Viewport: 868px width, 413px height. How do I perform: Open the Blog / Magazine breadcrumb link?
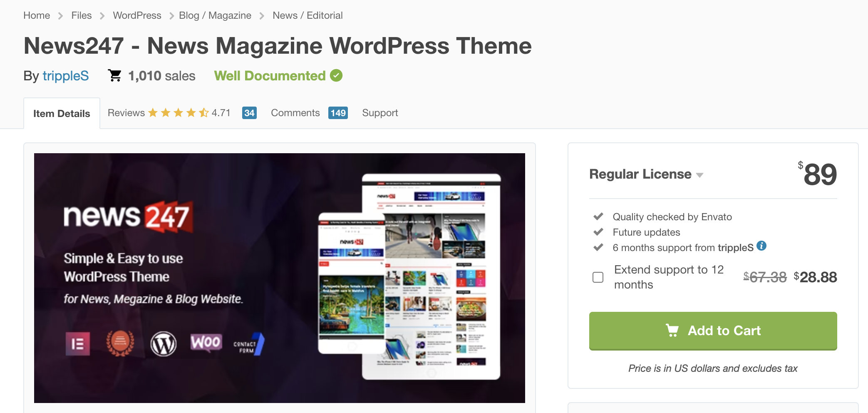(x=215, y=15)
